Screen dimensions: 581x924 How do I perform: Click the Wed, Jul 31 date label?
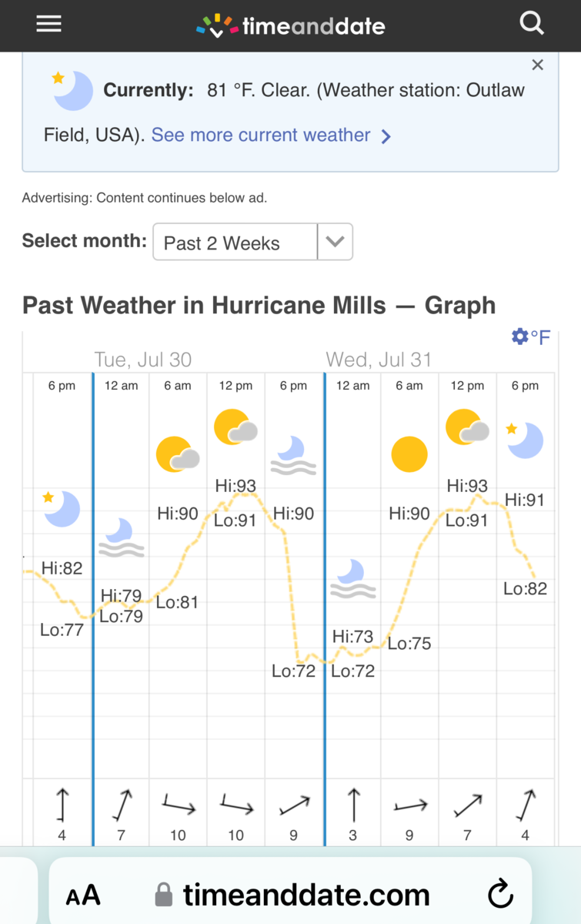point(379,360)
